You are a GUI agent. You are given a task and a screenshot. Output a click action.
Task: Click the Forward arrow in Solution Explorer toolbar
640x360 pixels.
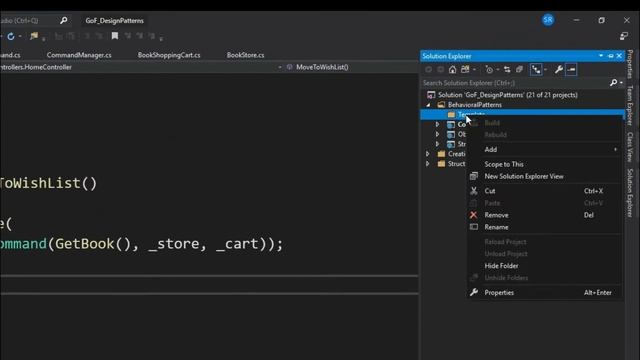pyautogui.click(x=440, y=70)
